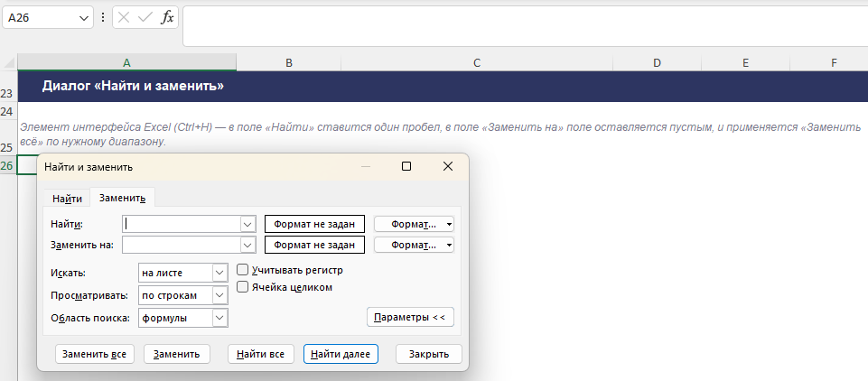The height and width of the screenshot is (381, 868).
Task: Click the «Найти:» text input field
Action: [x=181, y=224]
